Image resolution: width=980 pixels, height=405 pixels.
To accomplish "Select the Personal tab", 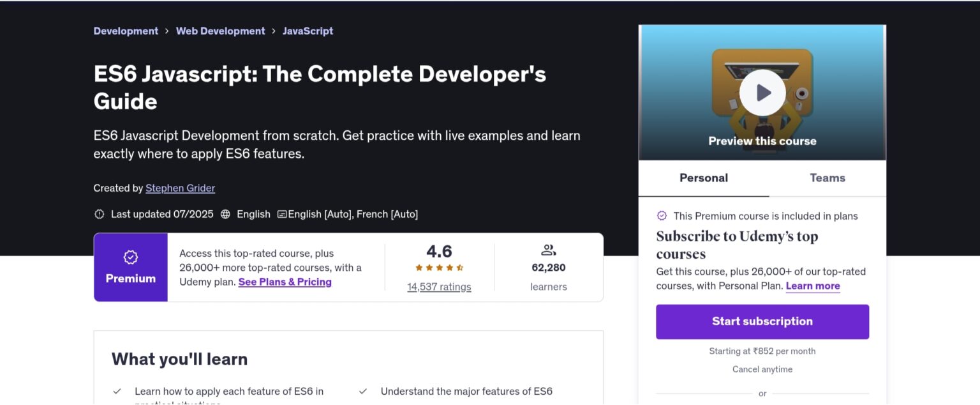I will [703, 178].
